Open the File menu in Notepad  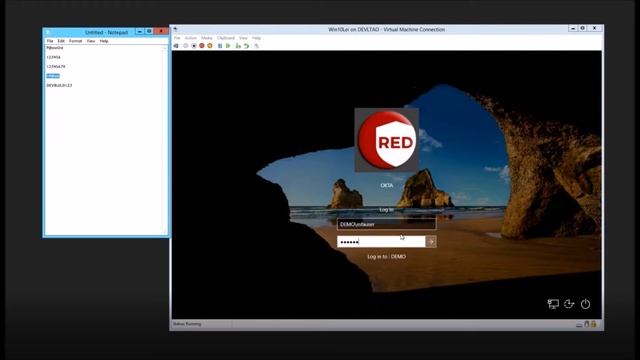click(50, 41)
